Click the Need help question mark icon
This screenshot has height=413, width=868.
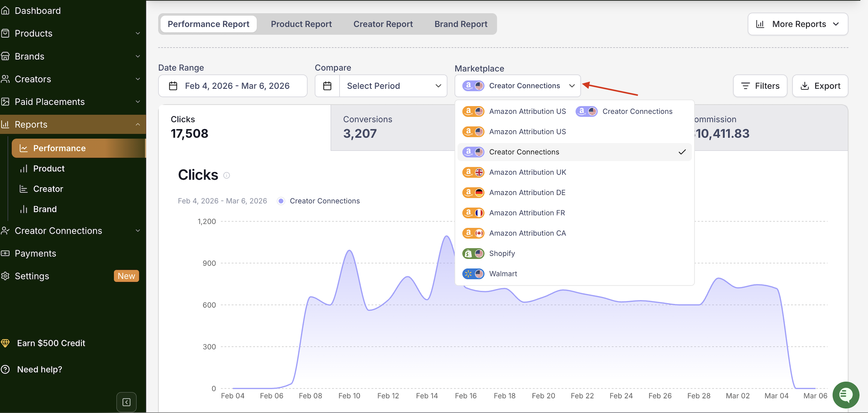pos(5,369)
